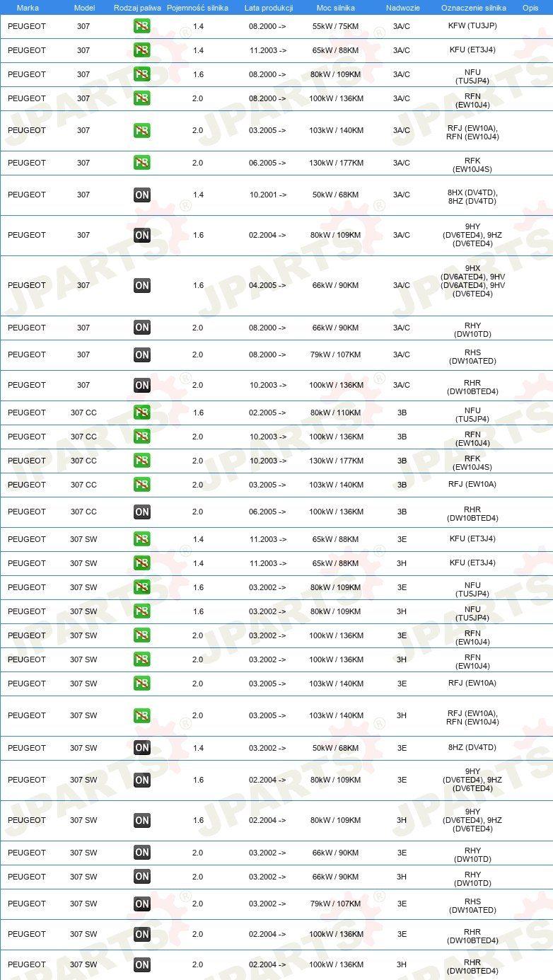
Task: Click the ON icon in the 307 SW 9HY 3E row
Action: tap(142, 780)
